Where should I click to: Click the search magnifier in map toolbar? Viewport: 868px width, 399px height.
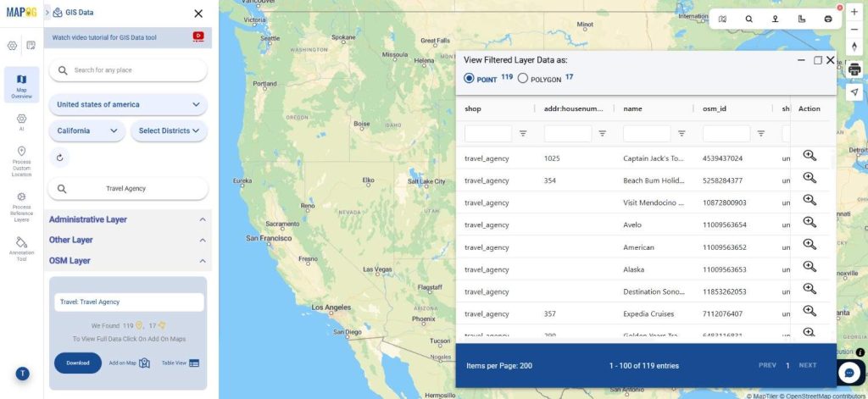point(749,19)
